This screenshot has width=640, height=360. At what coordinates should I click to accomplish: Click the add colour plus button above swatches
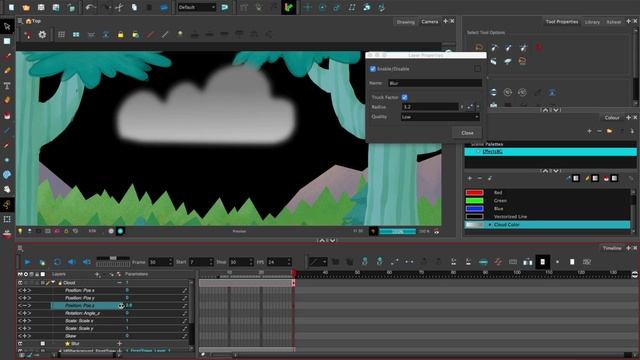point(469,178)
